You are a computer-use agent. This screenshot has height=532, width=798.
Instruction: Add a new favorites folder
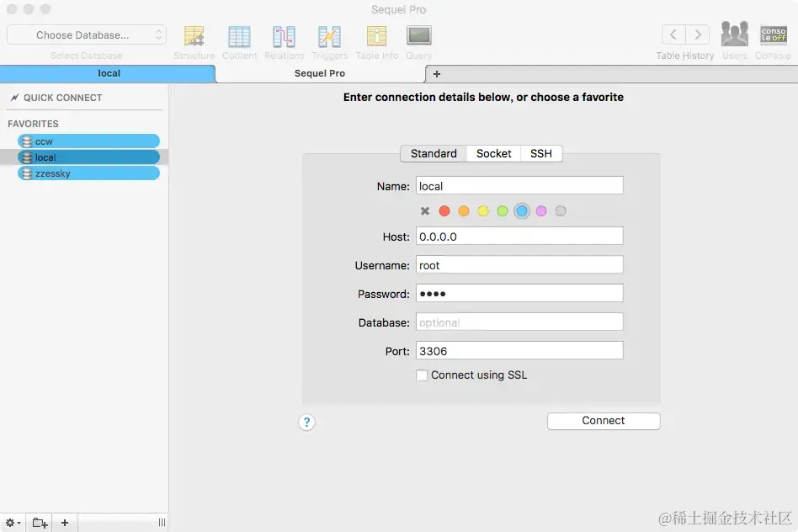pyautogui.click(x=40, y=523)
